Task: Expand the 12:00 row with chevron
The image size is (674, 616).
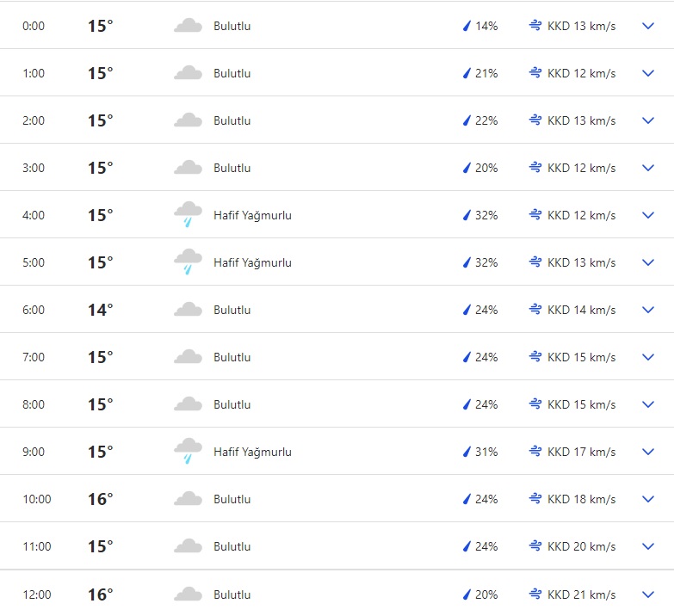Action: [x=648, y=594]
